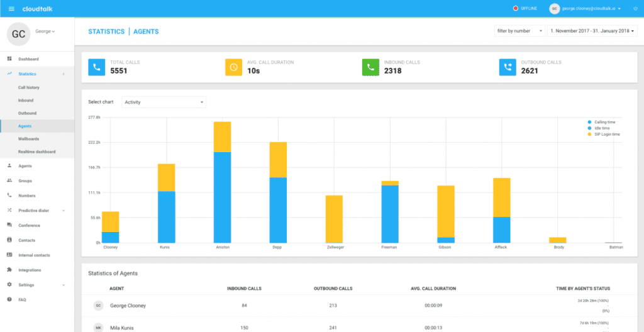Toggle SIP Login time legend entry

tap(604, 135)
